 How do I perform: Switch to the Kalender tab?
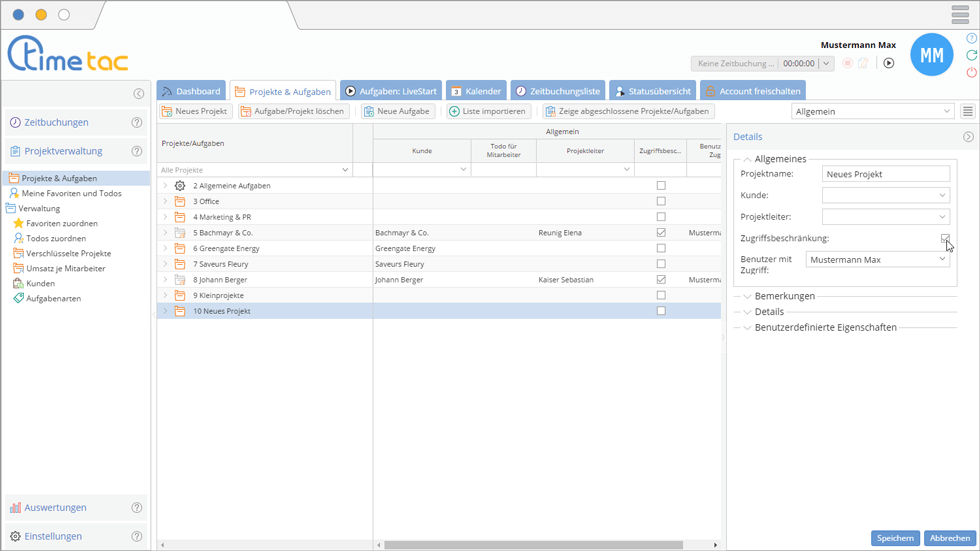click(x=475, y=91)
